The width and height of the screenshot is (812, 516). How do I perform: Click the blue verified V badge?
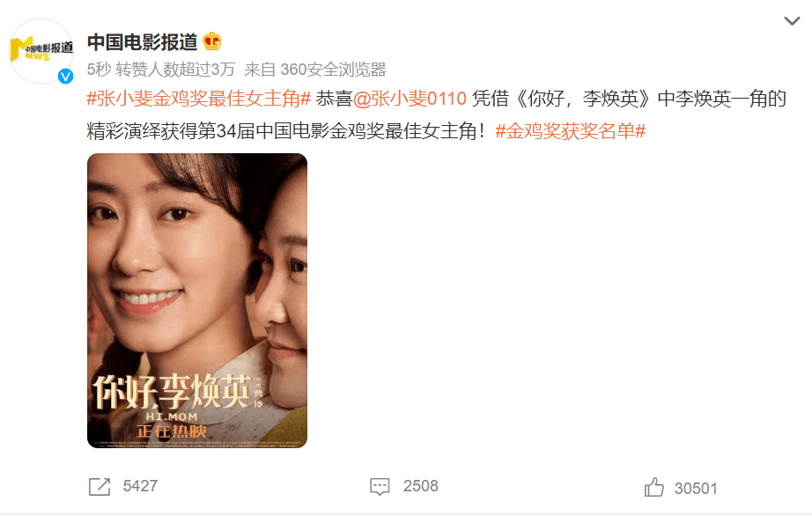pyautogui.click(x=65, y=77)
